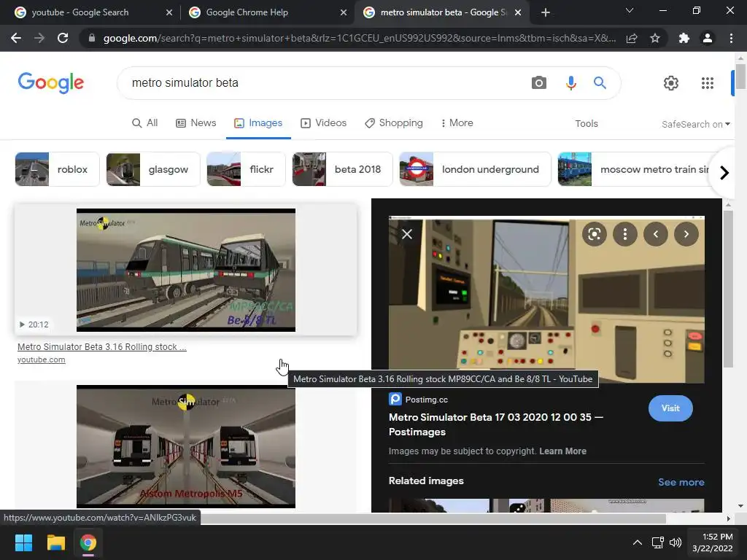Show previous image in preview
Screen dimensions: 747x560
656,234
